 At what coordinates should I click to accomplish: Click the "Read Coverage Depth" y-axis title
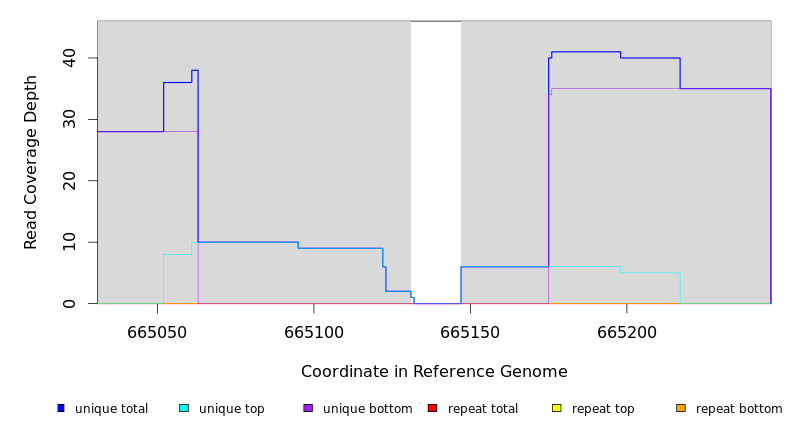click(31, 162)
